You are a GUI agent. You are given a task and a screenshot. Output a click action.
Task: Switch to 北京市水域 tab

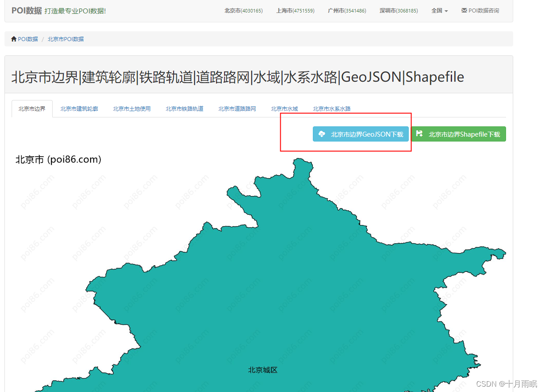click(x=284, y=108)
